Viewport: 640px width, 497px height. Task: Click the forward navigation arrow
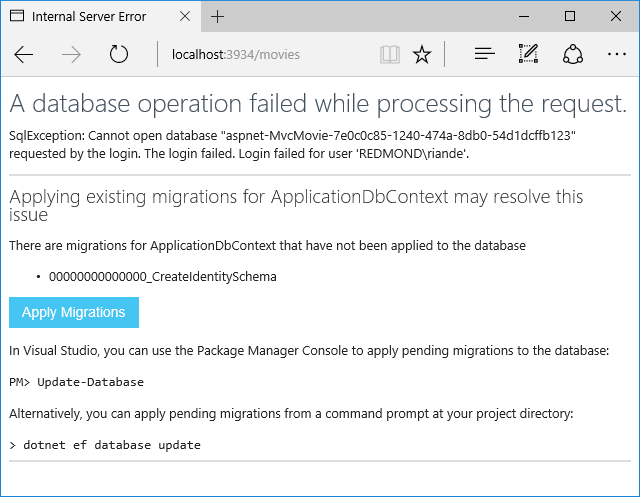click(71, 54)
